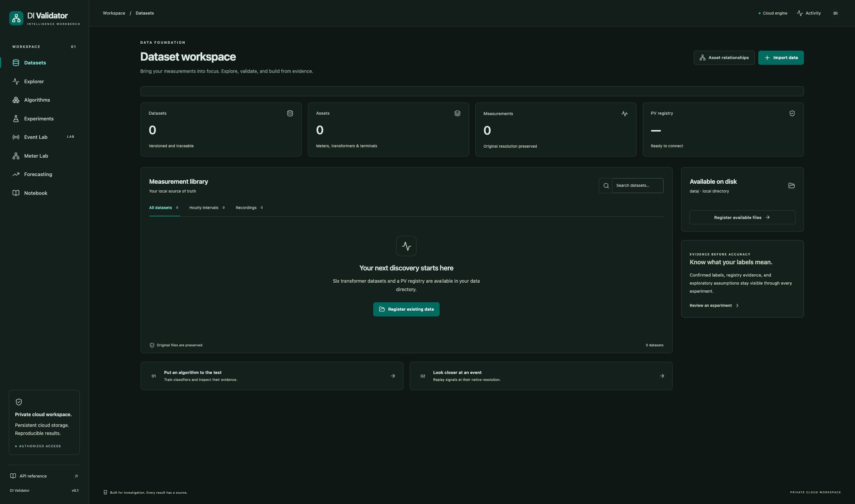Click the footer icon by Built for investigation
This screenshot has height=504, width=855.
point(105,492)
